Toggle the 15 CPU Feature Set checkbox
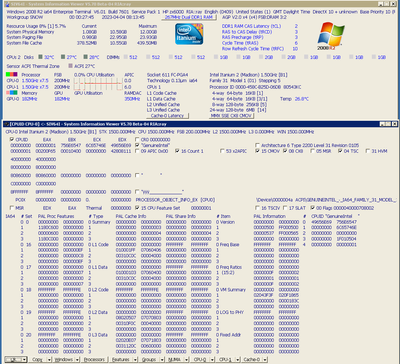 point(137,208)
